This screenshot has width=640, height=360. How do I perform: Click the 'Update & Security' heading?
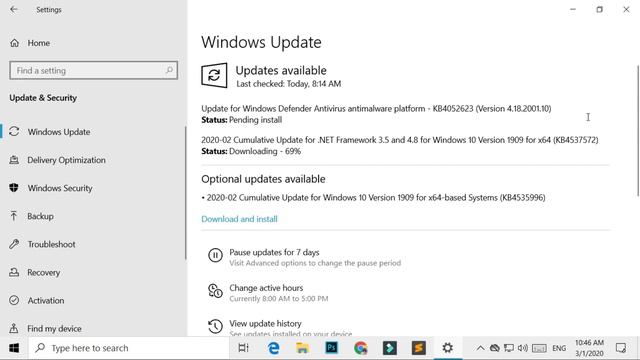click(x=43, y=98)
